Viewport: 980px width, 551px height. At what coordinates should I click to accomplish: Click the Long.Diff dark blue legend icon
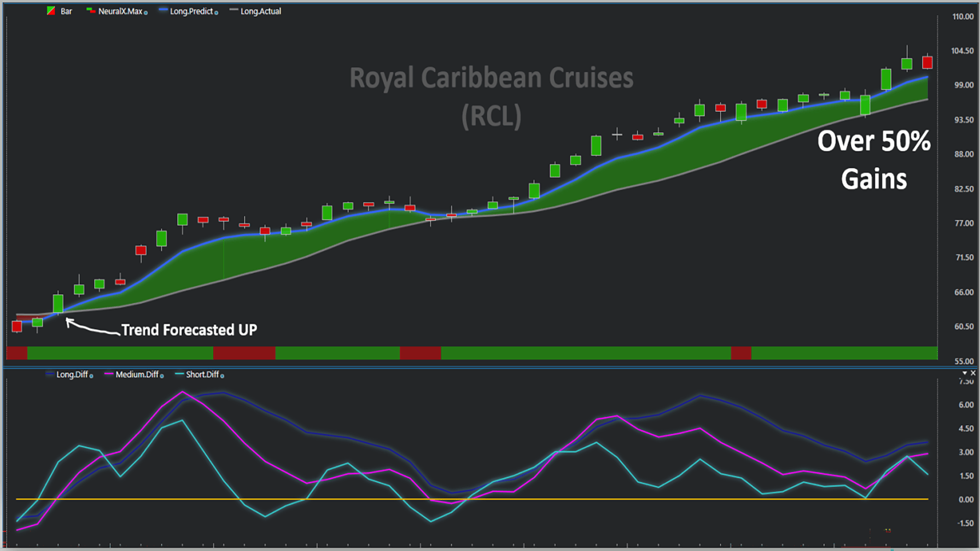point(50,374)
